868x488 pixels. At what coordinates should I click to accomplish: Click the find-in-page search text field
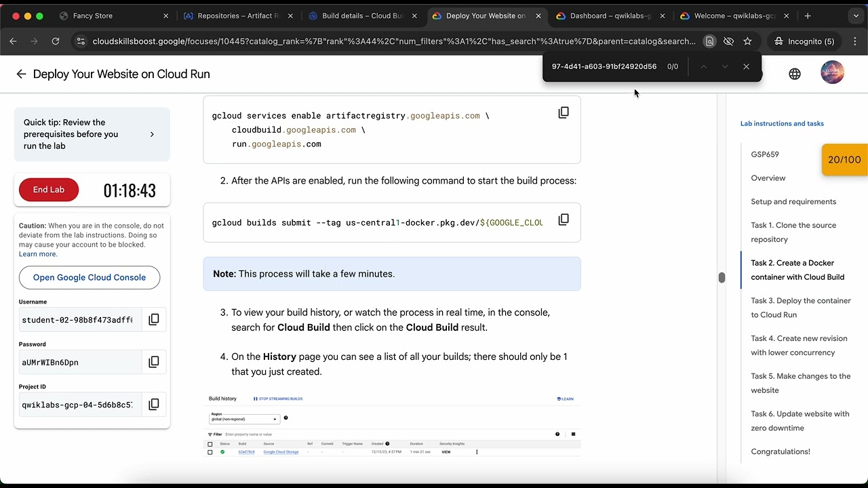(x=604, y=66)
